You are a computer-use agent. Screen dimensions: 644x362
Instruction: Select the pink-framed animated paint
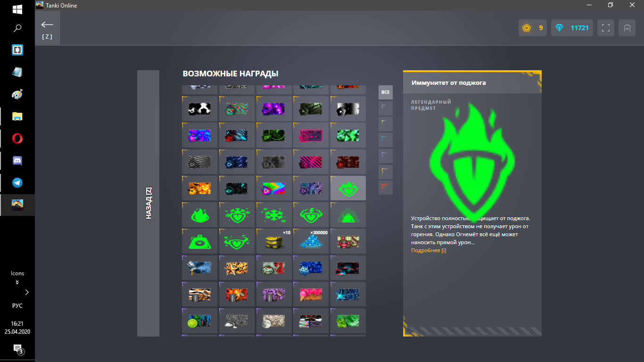(x=311, y=136)
